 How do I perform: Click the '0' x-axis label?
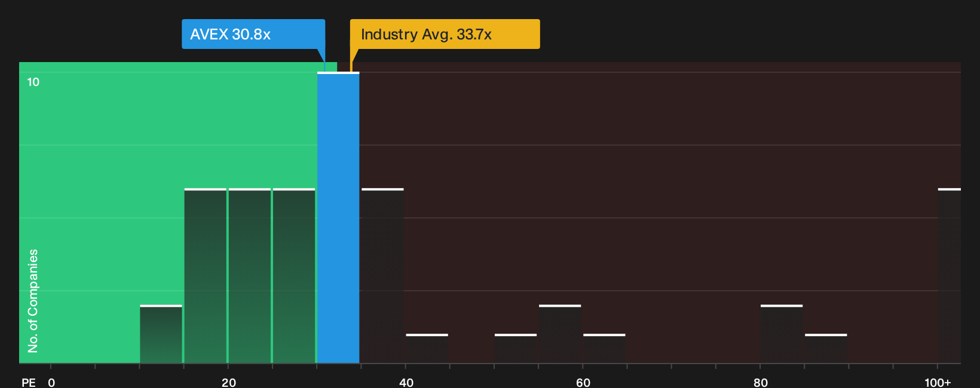[51, 383]
